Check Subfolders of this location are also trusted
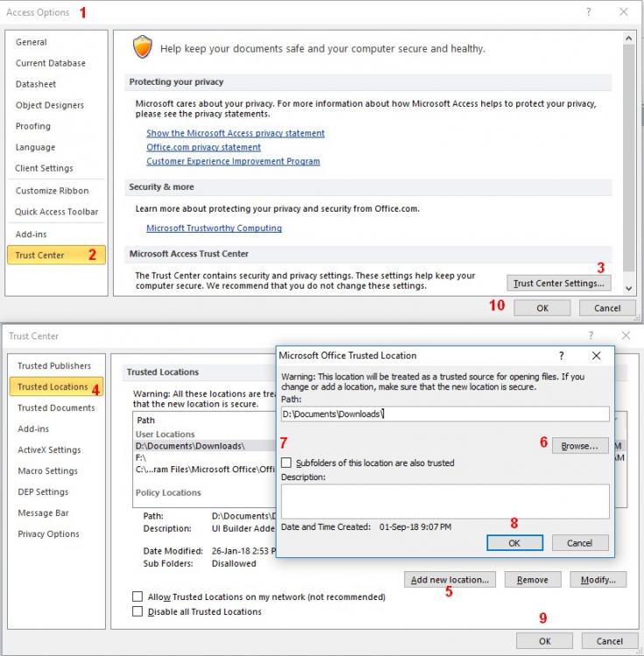The width and height of the screenshot is (644, 656). pos(287,463)
